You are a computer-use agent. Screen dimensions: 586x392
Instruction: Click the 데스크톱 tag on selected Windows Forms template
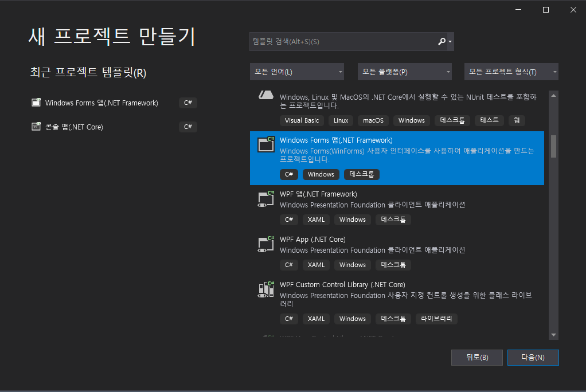pos(361,174)
